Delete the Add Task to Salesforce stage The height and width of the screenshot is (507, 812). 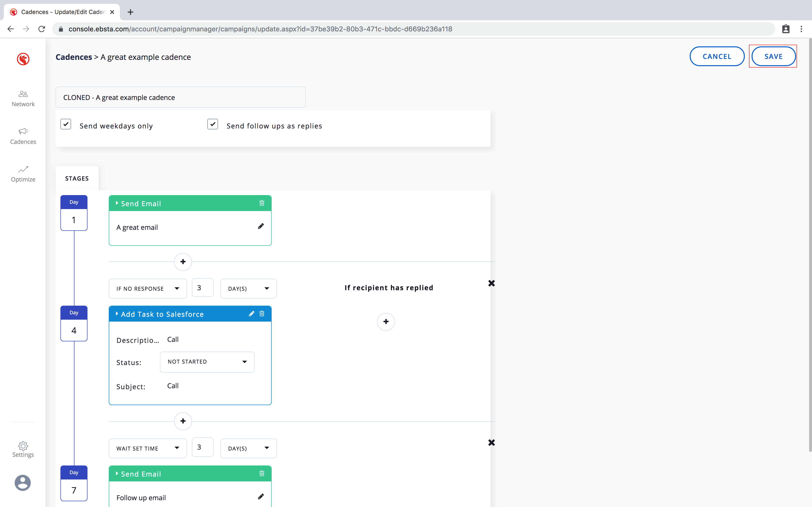[x=262, y=314]
